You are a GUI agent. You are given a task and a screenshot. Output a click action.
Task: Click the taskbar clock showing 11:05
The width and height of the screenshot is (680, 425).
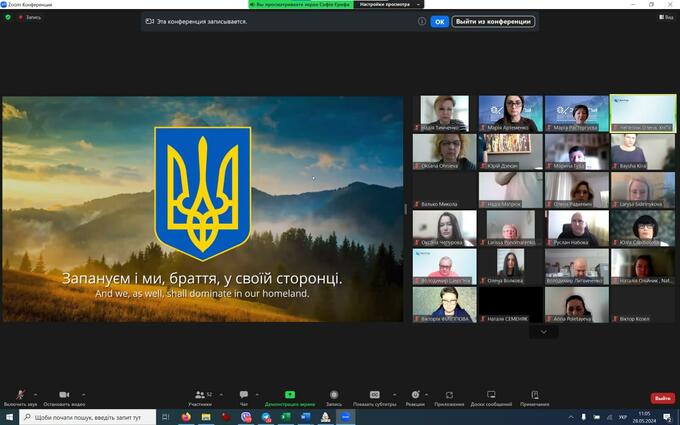point(644,417)
